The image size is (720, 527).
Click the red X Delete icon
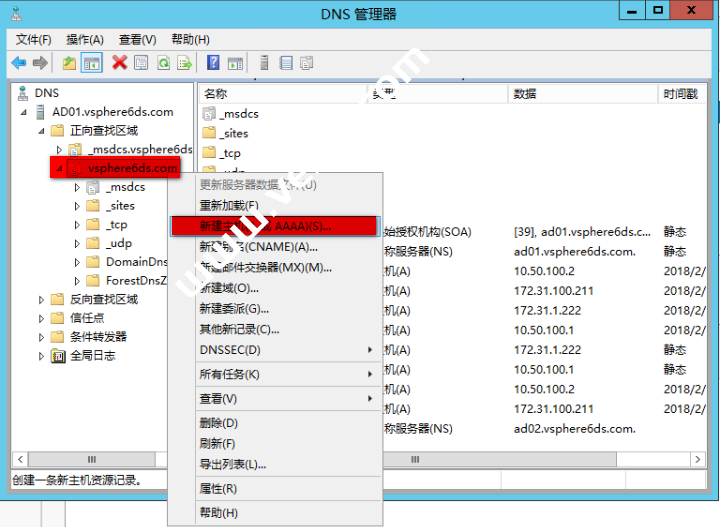coord(119,62)
